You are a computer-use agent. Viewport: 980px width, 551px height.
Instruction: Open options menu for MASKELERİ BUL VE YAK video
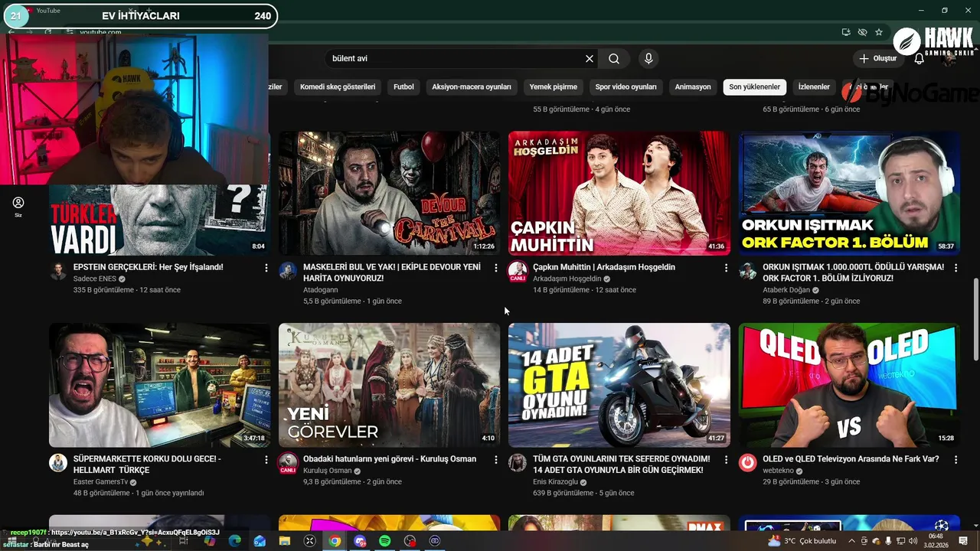coord(496,268)
